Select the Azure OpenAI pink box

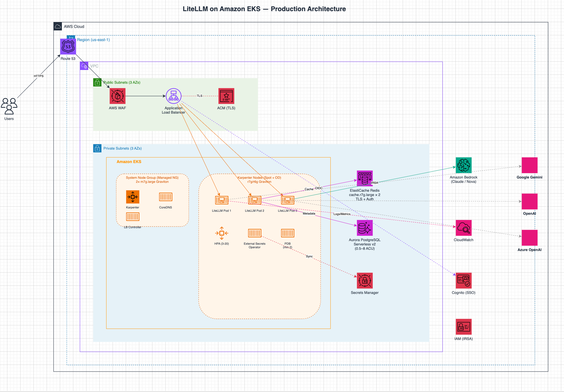click(530, 238)
